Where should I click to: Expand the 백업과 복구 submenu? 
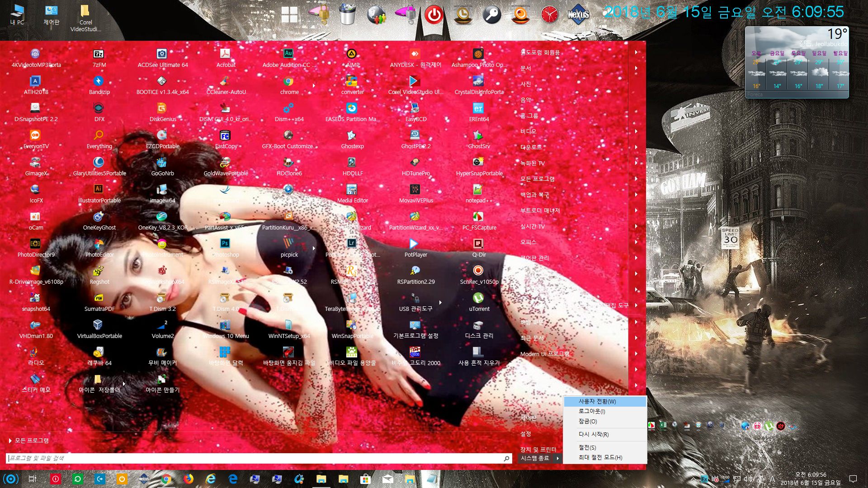pyautogui.click(x=636, y=195)
